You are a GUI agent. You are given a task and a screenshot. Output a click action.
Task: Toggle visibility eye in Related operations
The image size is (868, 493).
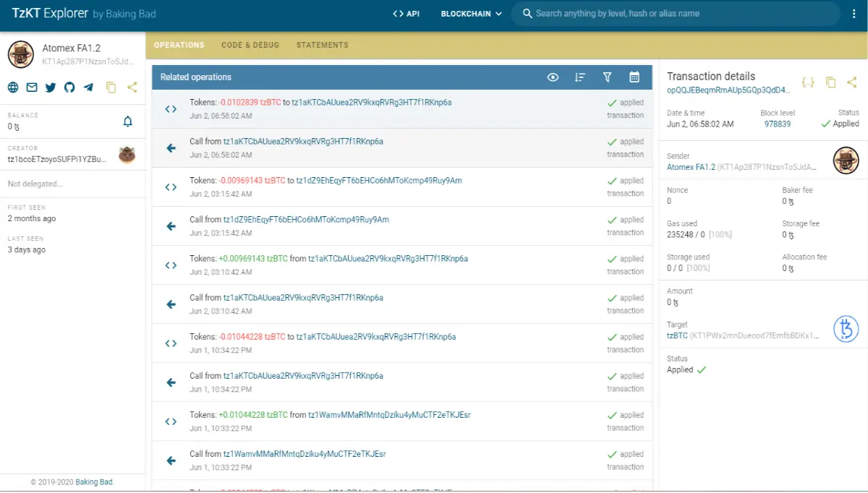[553, 77]
